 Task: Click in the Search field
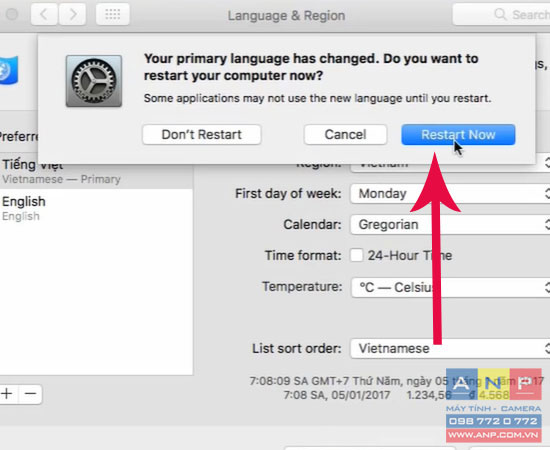click(502, 15)
